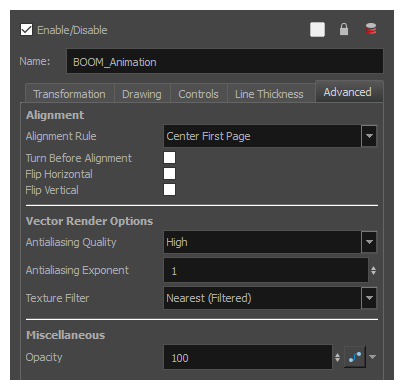
Task: Open the Controls tab
Action: 199,94
